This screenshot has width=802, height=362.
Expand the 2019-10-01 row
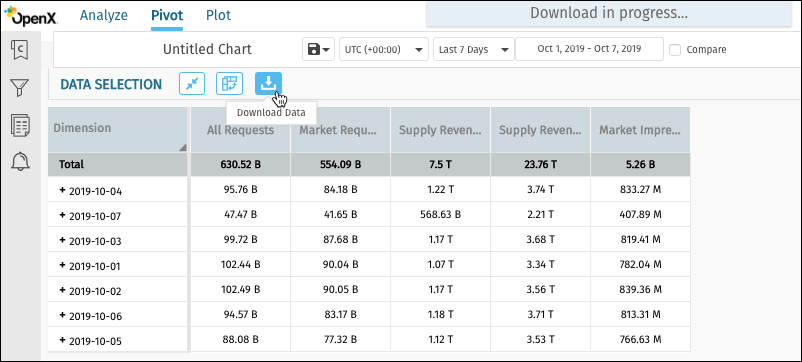pyautogui.click(x=62, y=265)
